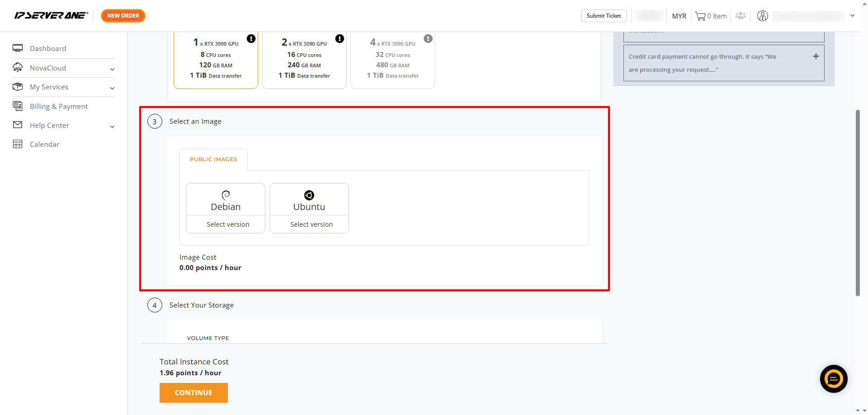Click the '0.00 points / hour' image cost
This screenshot has height=415, width=868.
pyautogui.click(x=210, y=268)
